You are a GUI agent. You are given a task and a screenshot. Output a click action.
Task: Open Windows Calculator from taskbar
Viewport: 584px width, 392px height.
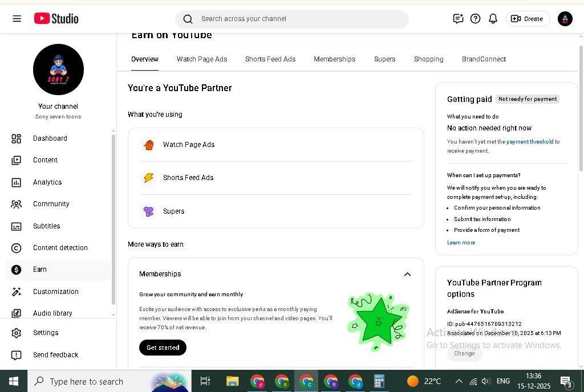coord(379,381)
